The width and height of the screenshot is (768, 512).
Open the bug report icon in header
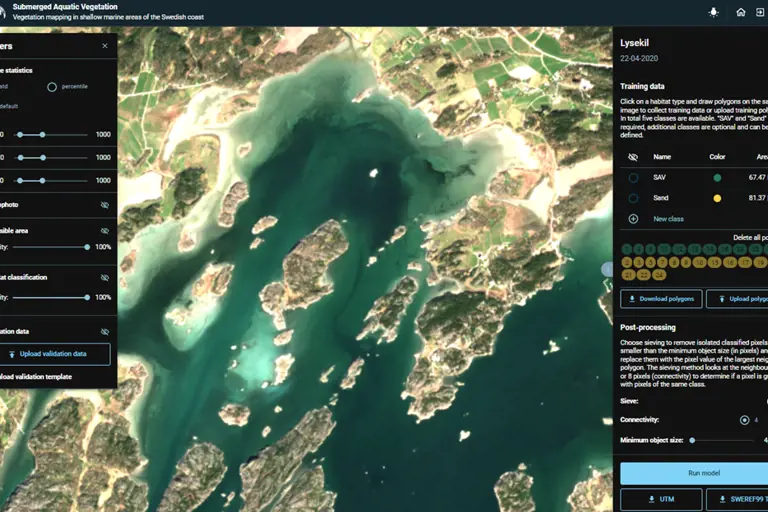pyautogui.click(x=713, y=12)
